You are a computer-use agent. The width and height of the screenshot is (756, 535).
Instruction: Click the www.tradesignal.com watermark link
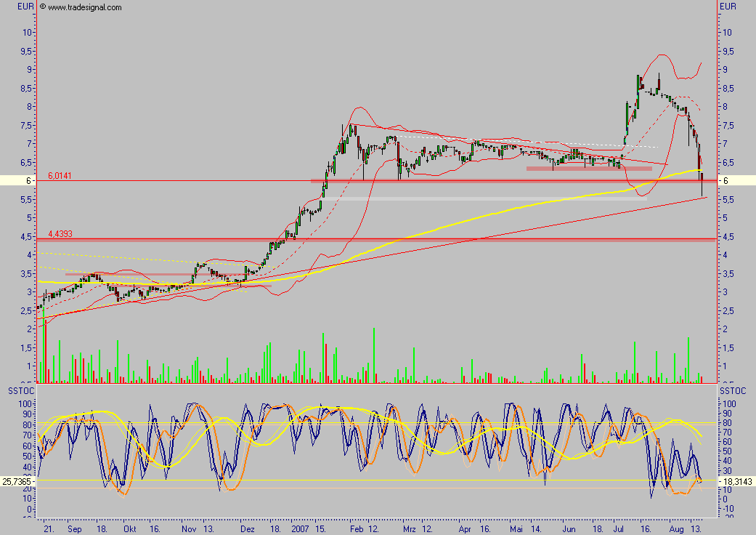[x=80, y=7]
